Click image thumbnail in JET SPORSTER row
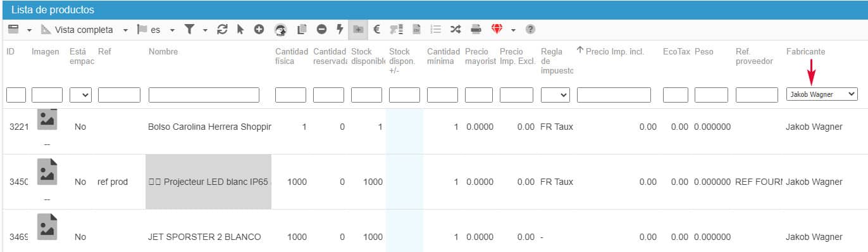868x252 pixels. [x=47, y=227]
